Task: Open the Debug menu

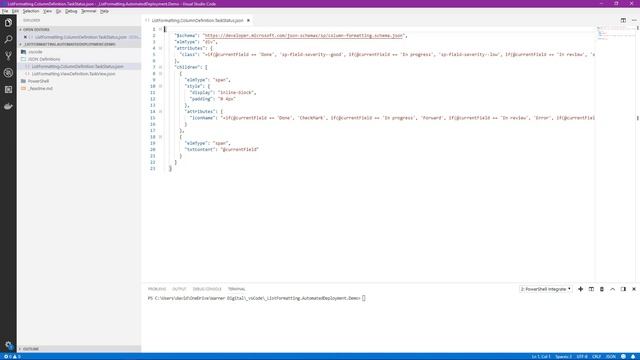Action: pyautogui.click(x=71, y=11)
